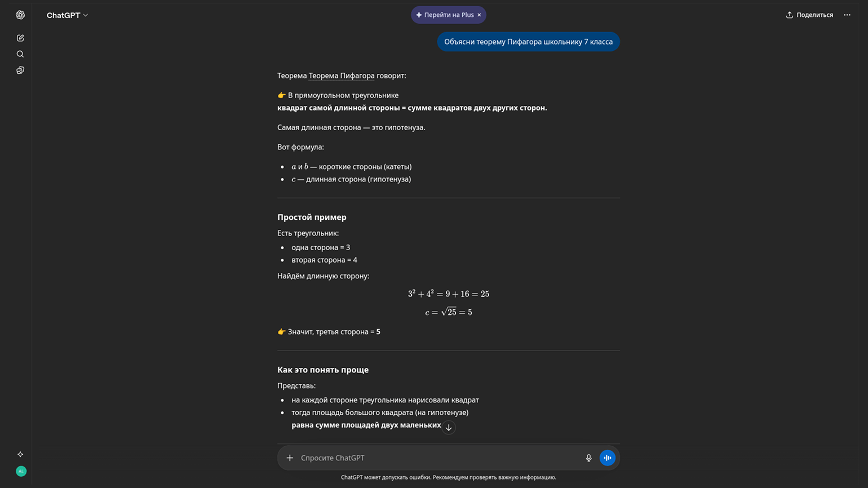Click the "Перейти на Plus" upgrade button
This screenshot has height=488, width=868.
coord(445,15)
